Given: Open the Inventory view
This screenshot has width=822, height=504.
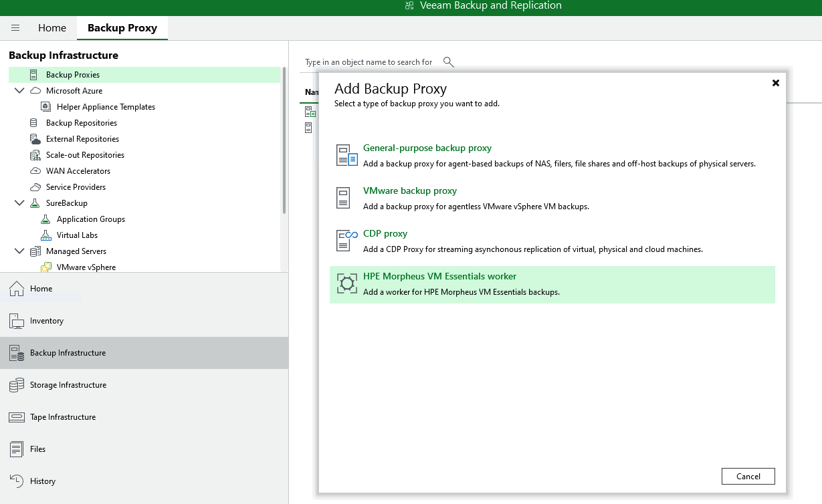Looking at the screenshot, I should (x=144, y=321).
